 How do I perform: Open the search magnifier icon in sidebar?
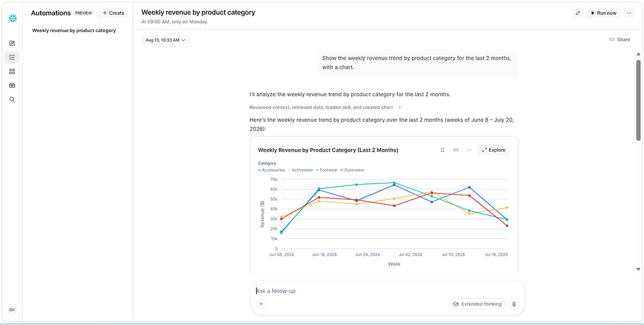coord(13,100)
